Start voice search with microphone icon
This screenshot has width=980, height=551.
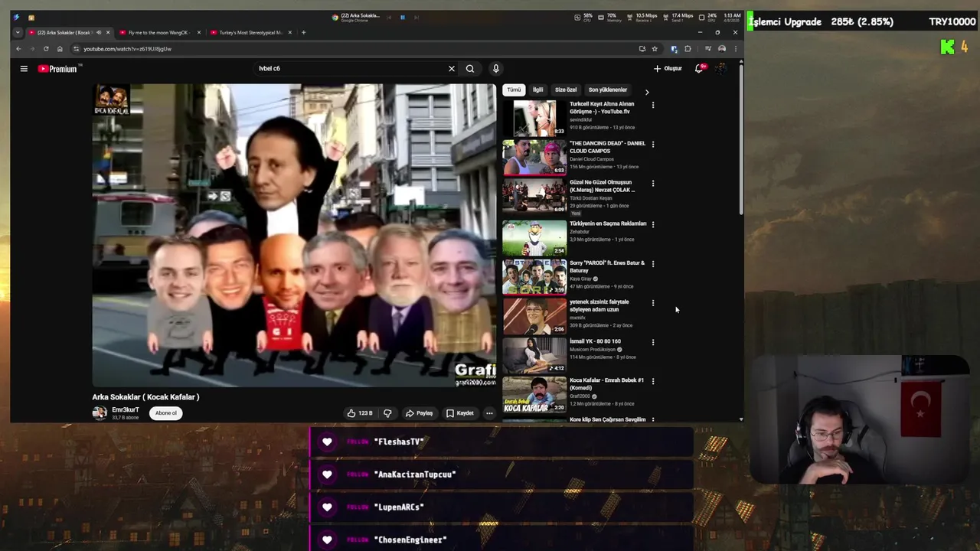coord(496,69)
